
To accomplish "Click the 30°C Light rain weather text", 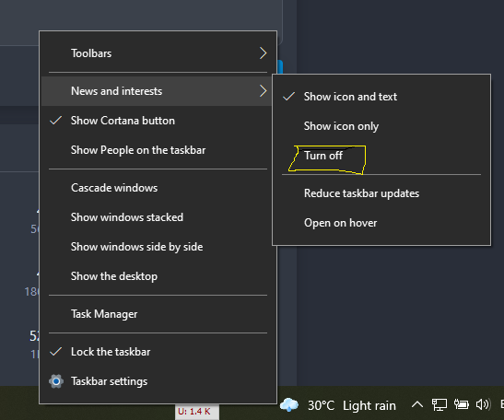I will tap(352, 405).
